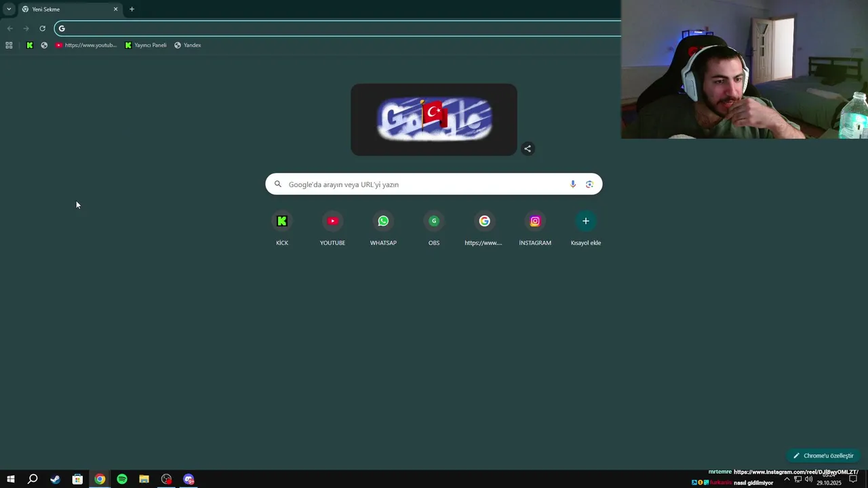
Task: Search by image with Google Lens icon
Action: (589, 184)
